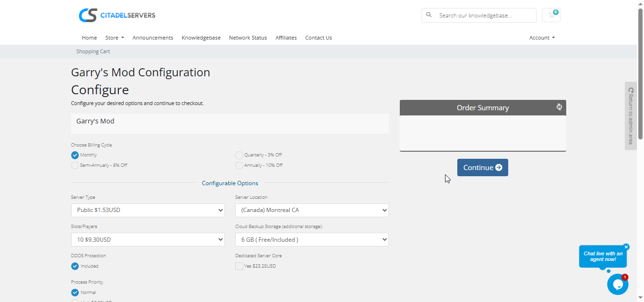This screenshot has height=302, width=644.
Task: Enable the Dedicated Server Core checkbox
Action: click(x=239, y=266)
